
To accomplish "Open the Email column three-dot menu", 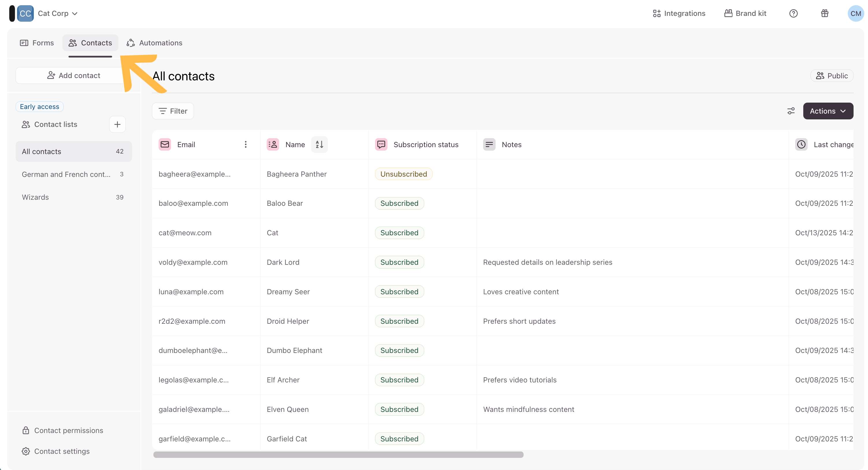I will [x=246, y=145].
